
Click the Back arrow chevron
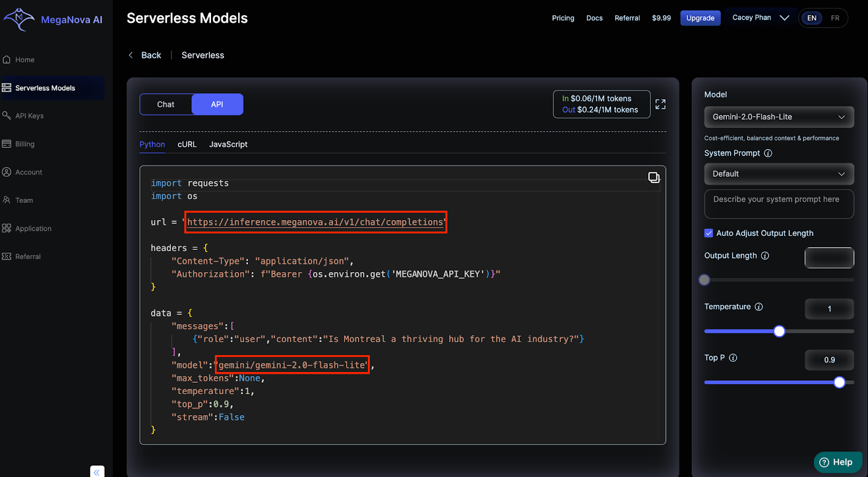[x=131, y=55]
